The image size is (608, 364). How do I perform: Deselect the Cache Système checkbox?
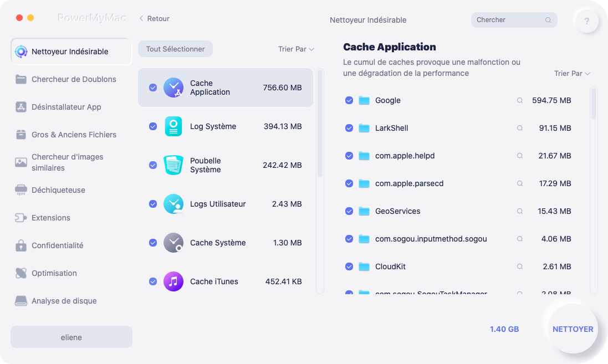(153, 243)
